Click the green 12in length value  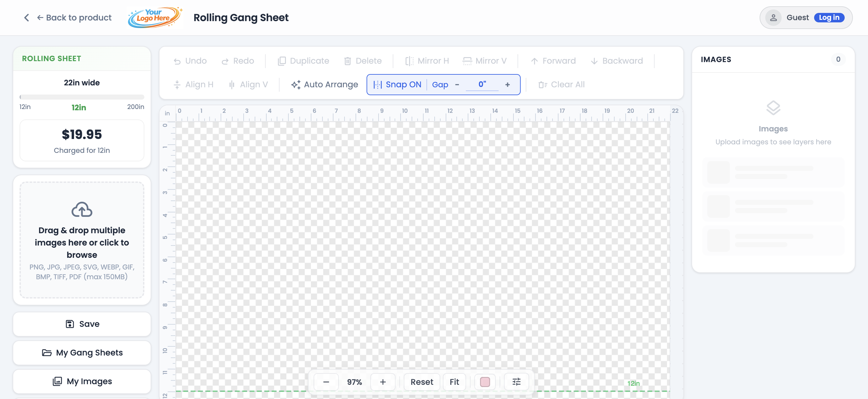tap(79, 107)
